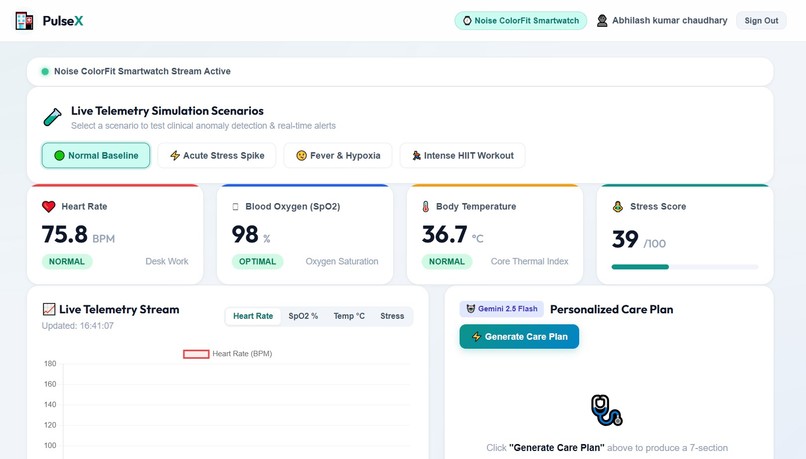
Task: Select the Fever & Hypoxia scenario
Action: (x=338, y=155)
